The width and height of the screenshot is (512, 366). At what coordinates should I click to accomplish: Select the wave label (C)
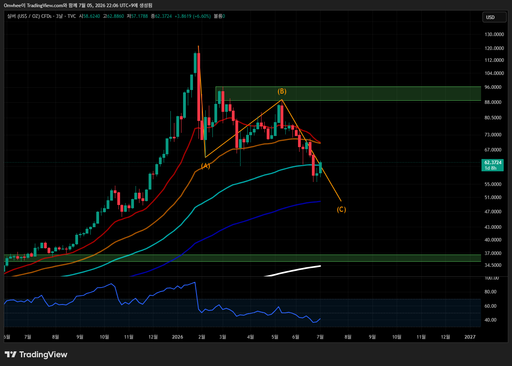click(341, 210)
